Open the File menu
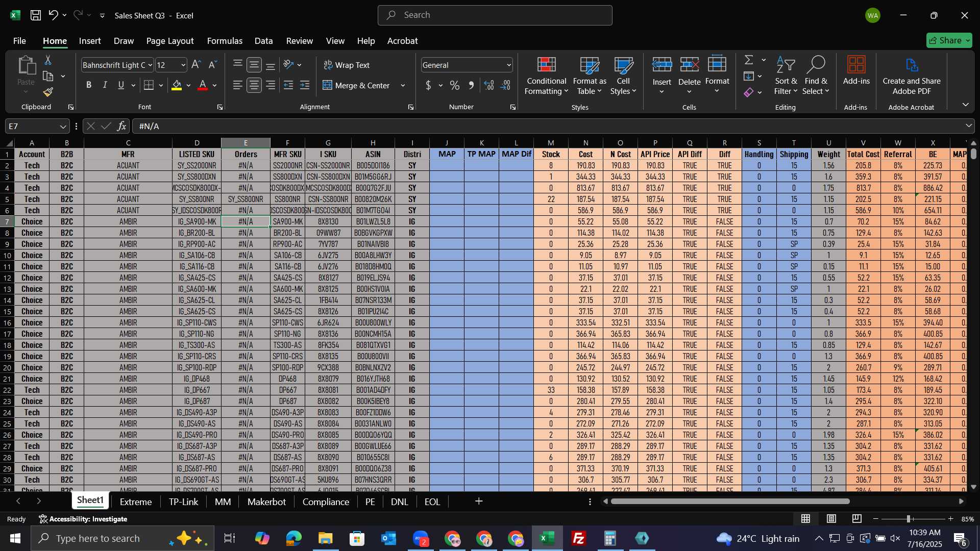Viewport: 980px width, 551px height. (19, 41)
